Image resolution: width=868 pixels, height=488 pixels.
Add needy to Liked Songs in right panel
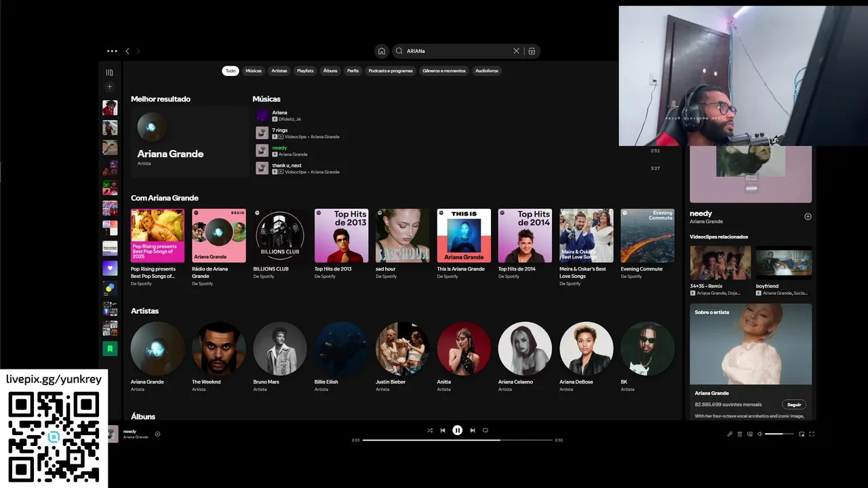pos(808,217)
